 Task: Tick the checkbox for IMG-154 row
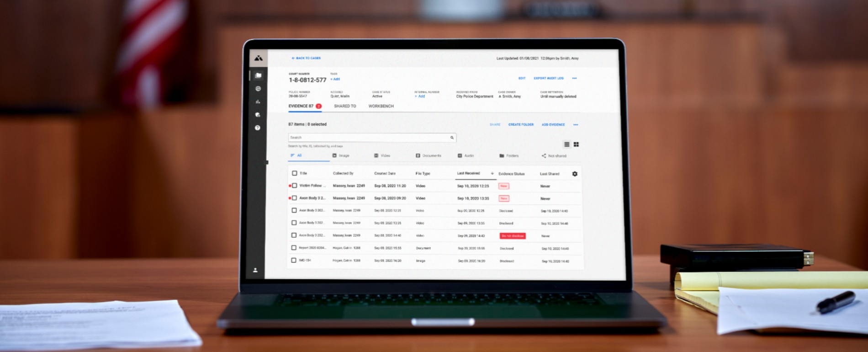coord(294,260)
